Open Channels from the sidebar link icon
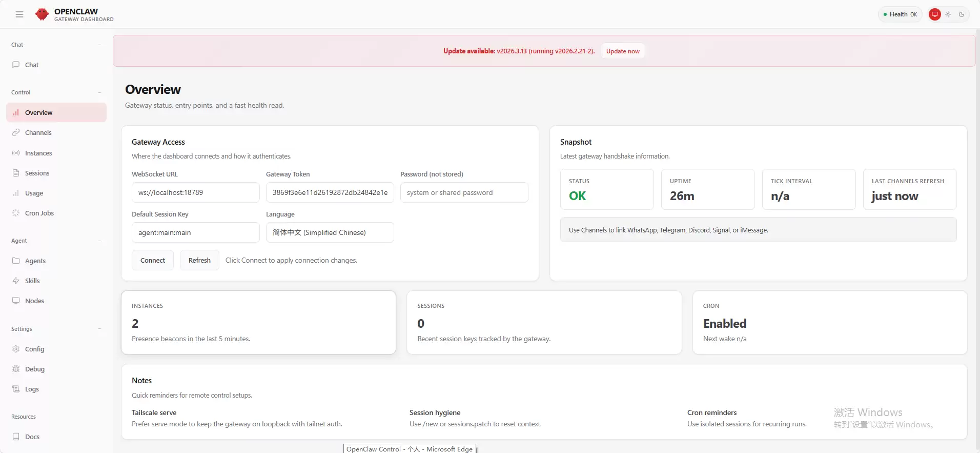This screenshot has width=980, height=453. pos(16,132)
